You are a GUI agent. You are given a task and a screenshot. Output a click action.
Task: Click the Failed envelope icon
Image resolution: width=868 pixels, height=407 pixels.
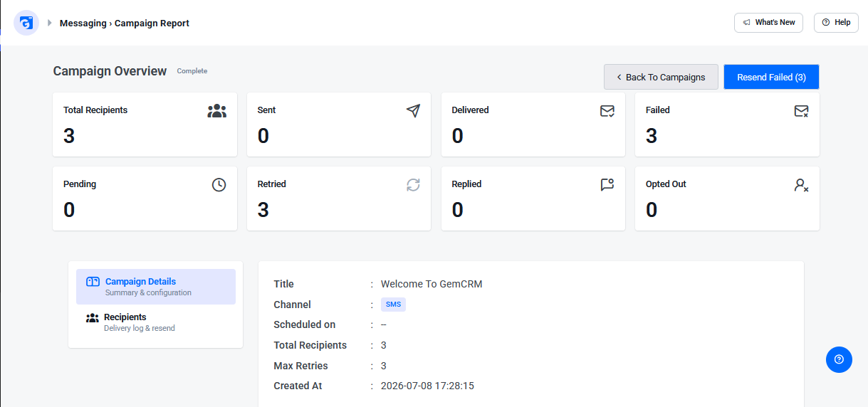coord(801,111)
